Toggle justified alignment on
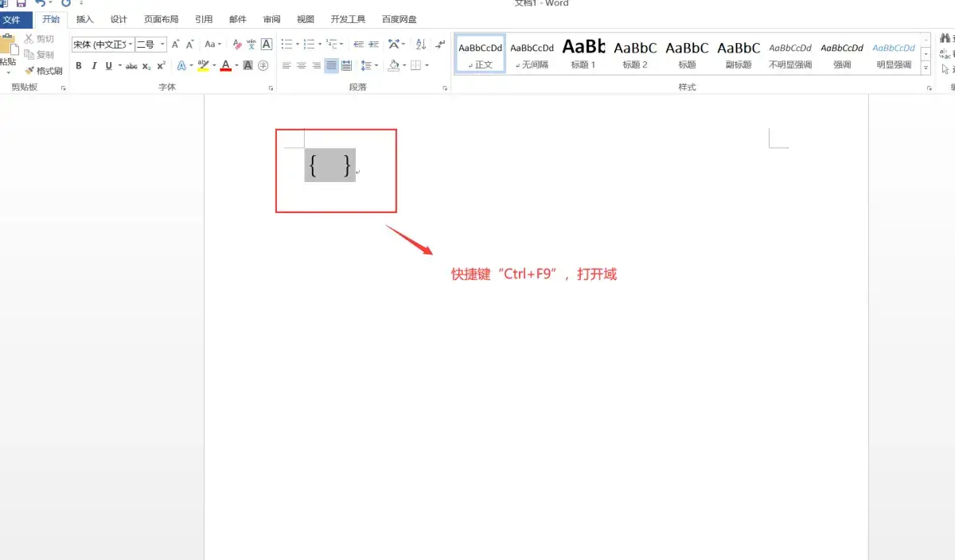The height and width of the screenshot is (560, 955). point(331,65)
